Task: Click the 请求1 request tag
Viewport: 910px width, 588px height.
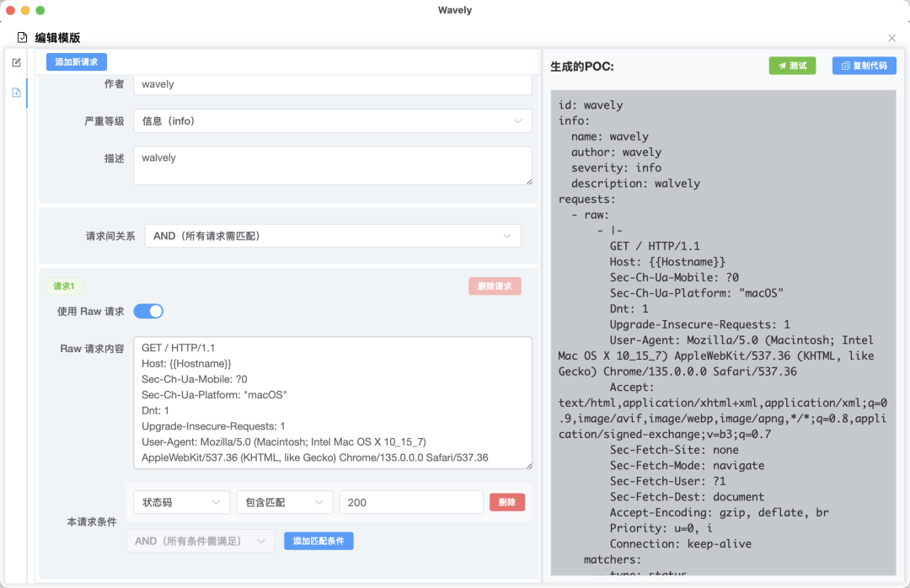Action: coord(64,286)
